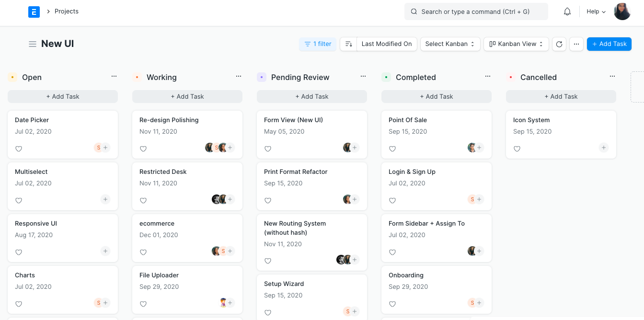Add assignee on Charts card
The height and width of the screenshot is (320, 644).
point(105,303)
